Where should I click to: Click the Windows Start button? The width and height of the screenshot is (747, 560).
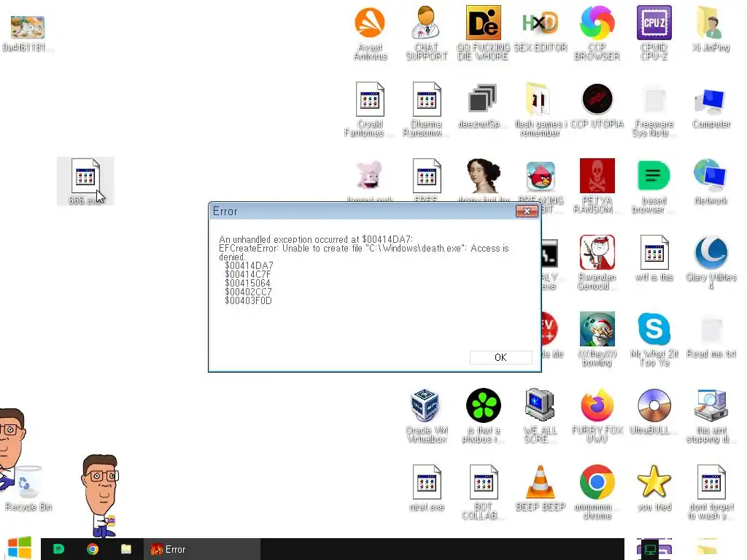(20, 548)
